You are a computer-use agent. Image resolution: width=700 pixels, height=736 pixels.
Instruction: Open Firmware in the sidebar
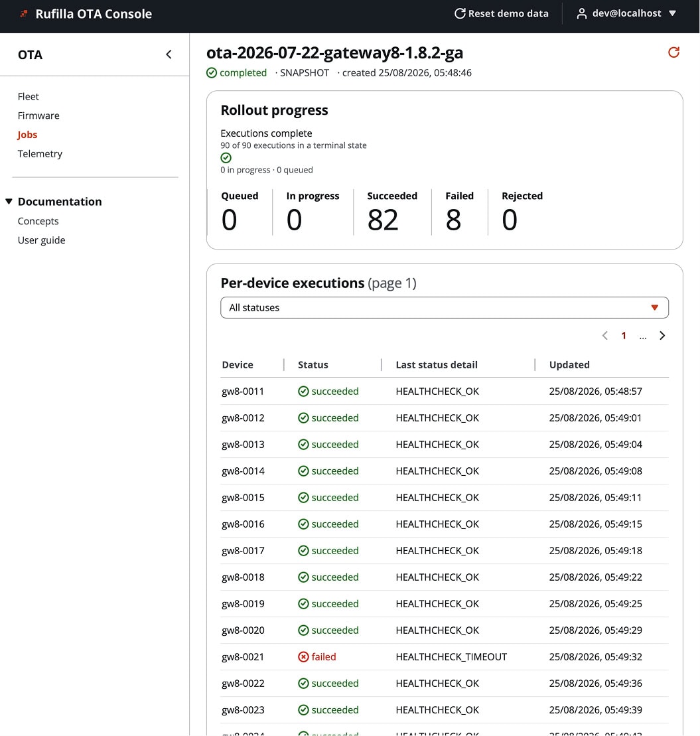pyautogui.click(x=38, y=115)
